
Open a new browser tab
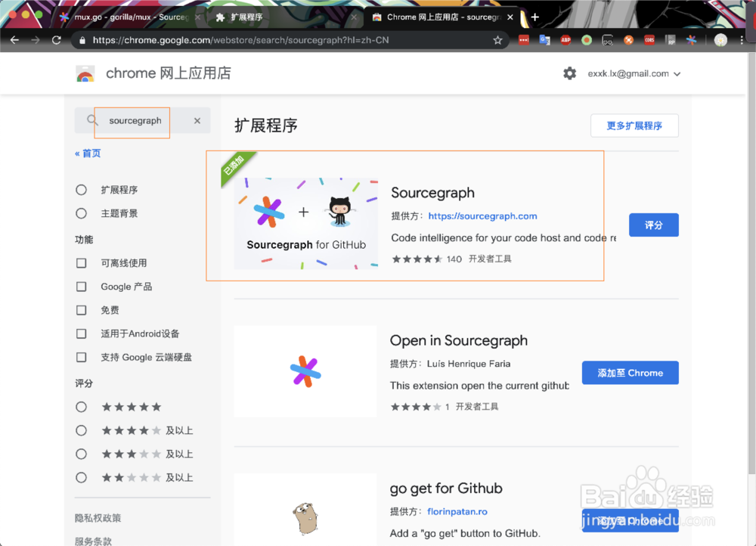coord(534,17)
